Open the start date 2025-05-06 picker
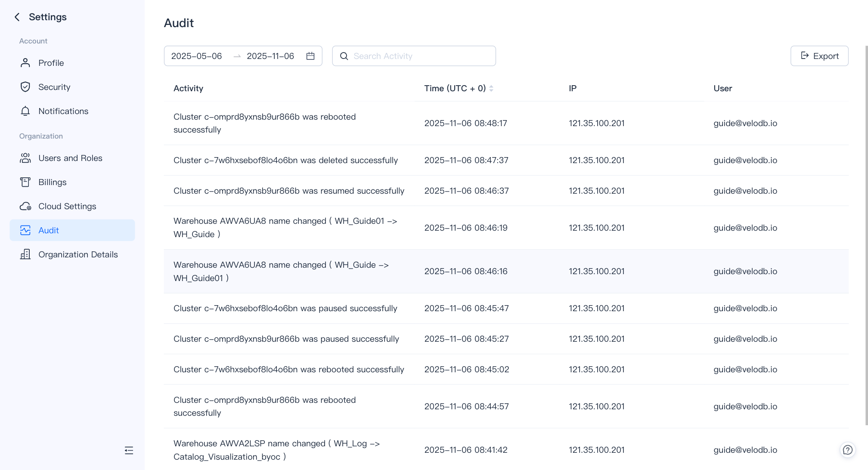Image resolution: width=868 pixels, height=470 pixels. pos(196,56)
